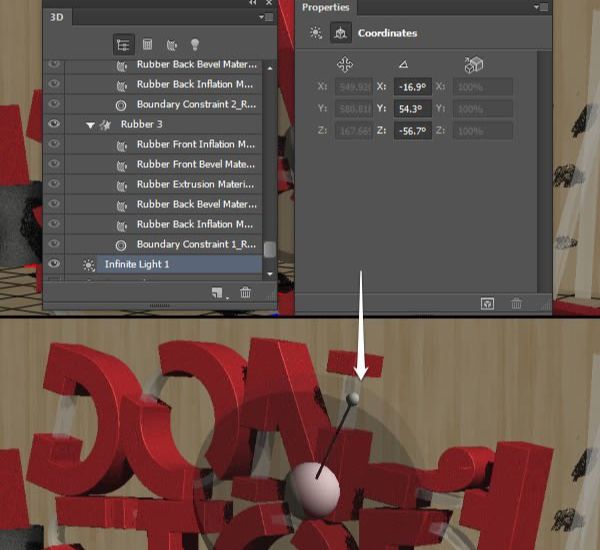Close the 3D panel
600x550 pixels.
tap(269, 3)
